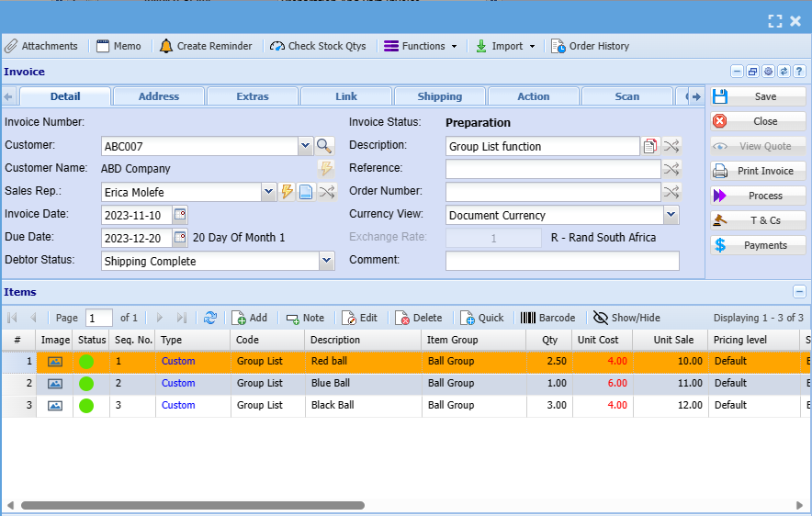Open the Attachments paperclip toolbar item

click(41, 46)
